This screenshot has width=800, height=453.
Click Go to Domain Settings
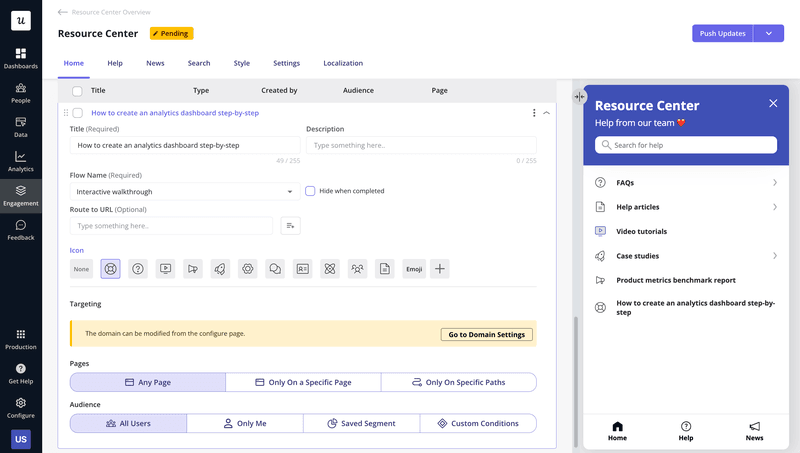[487, 334]
